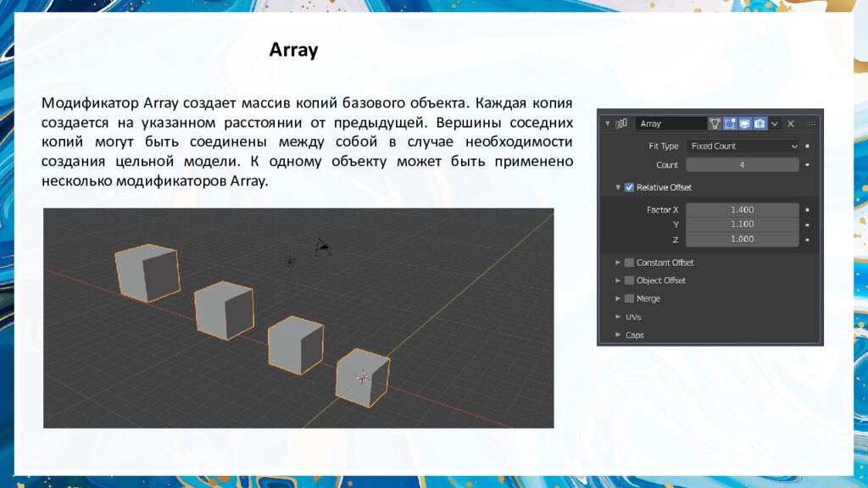Viewport: 868px width, 488px height.
Task: Expand the Caps section
Action: pos(618,335)
